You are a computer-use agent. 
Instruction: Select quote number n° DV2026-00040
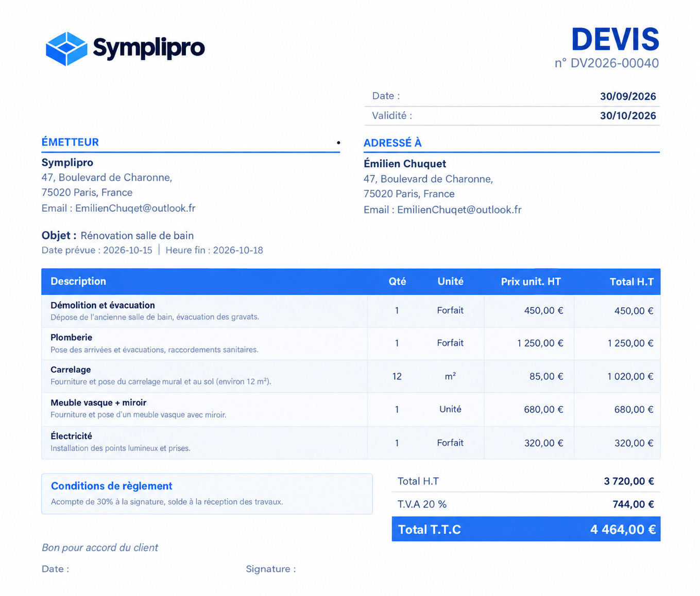(607, 63)
